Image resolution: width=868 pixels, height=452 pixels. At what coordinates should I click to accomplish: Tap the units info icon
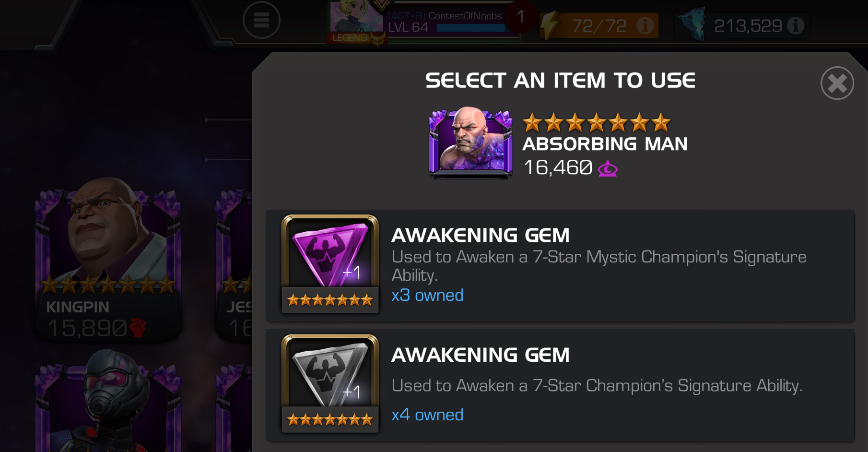point(795,25)
